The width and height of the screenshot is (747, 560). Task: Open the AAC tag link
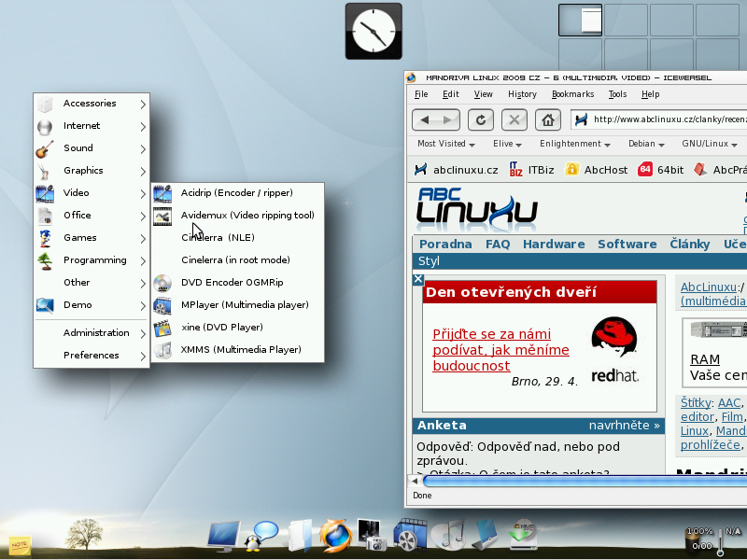pyautogui.click(x=729, y=403)
